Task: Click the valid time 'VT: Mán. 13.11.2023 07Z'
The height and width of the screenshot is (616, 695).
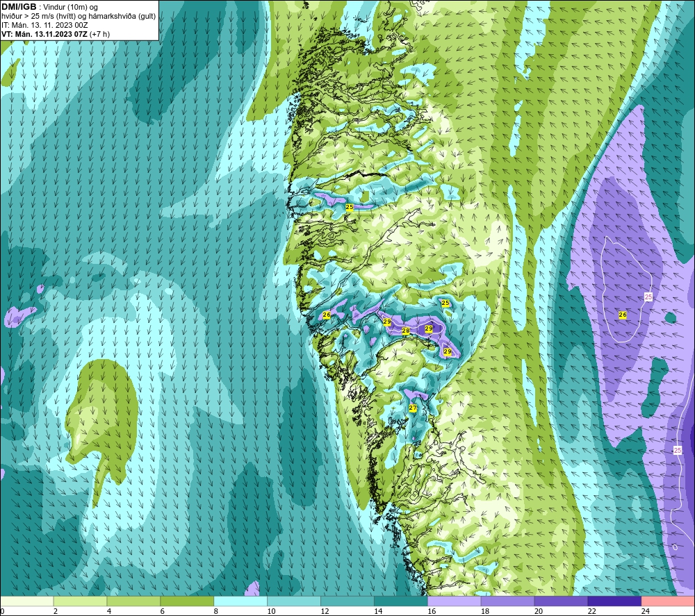Action: (44, 34)
